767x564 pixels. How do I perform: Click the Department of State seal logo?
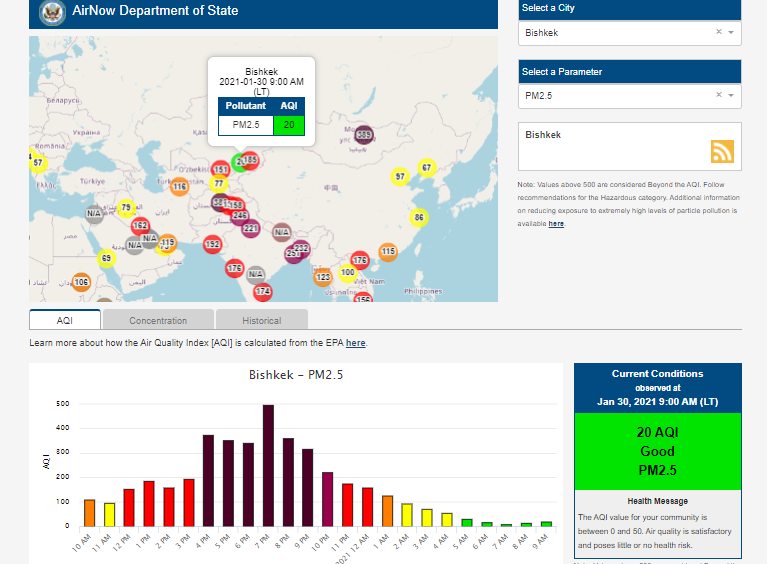pyautogui.click(x=51, y=12)
